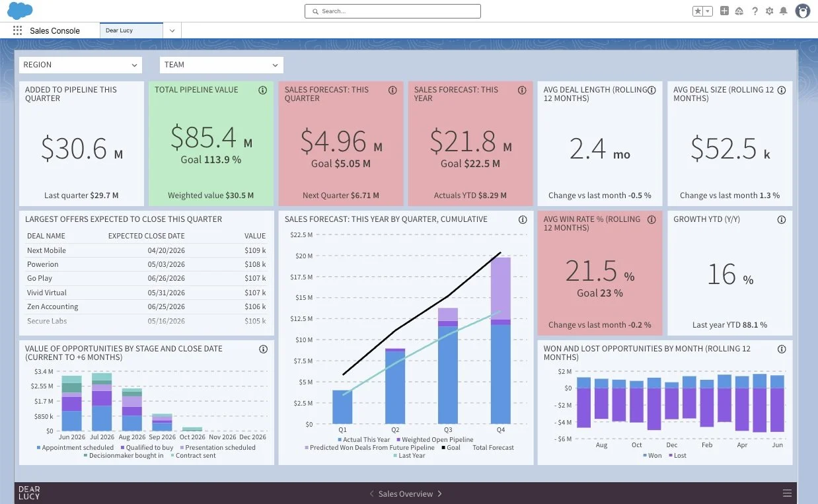Image resolution: width=818 pixels, height=504 pixels.
Task: Click the Q4 bar in cumulative chart
Action: (x=501, y=340)
